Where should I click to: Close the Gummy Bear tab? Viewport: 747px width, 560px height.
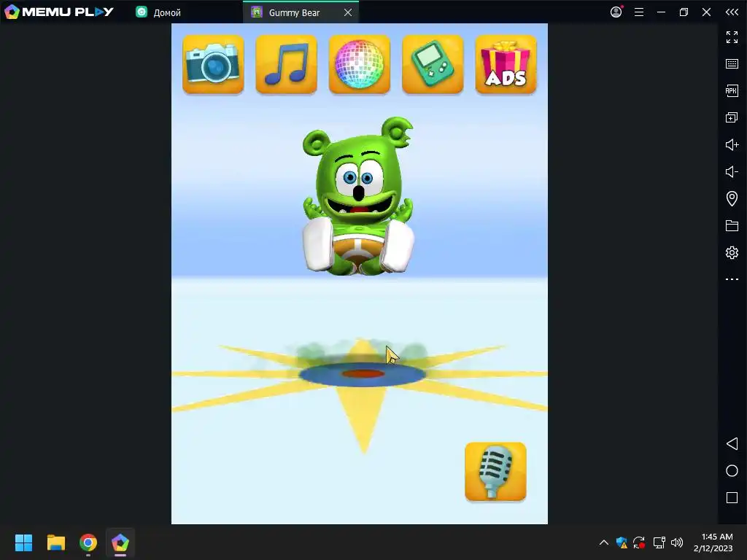pyautogui.click(x=348, y=12)
